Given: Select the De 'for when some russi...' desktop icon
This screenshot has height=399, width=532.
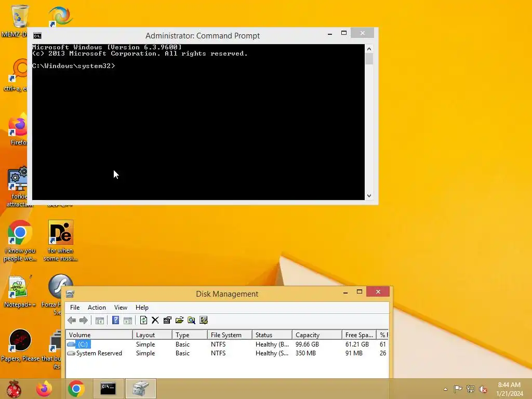Looking at the screenshot, I should tap(60, 241).
